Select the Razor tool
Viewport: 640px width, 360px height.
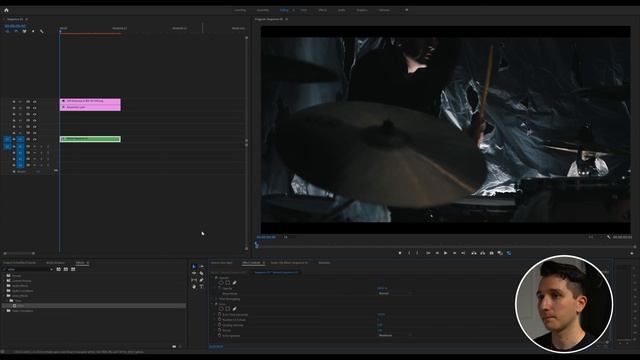click(x=201, y=273)
